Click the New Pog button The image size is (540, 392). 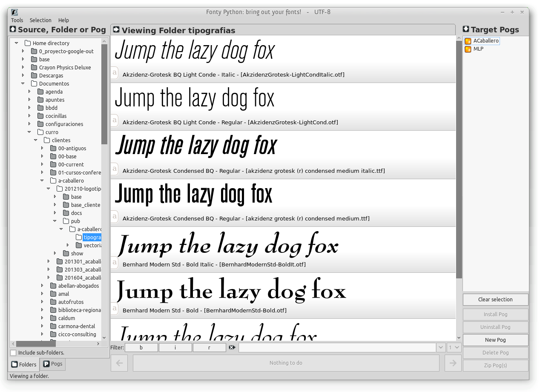click(x=495, y=340)
